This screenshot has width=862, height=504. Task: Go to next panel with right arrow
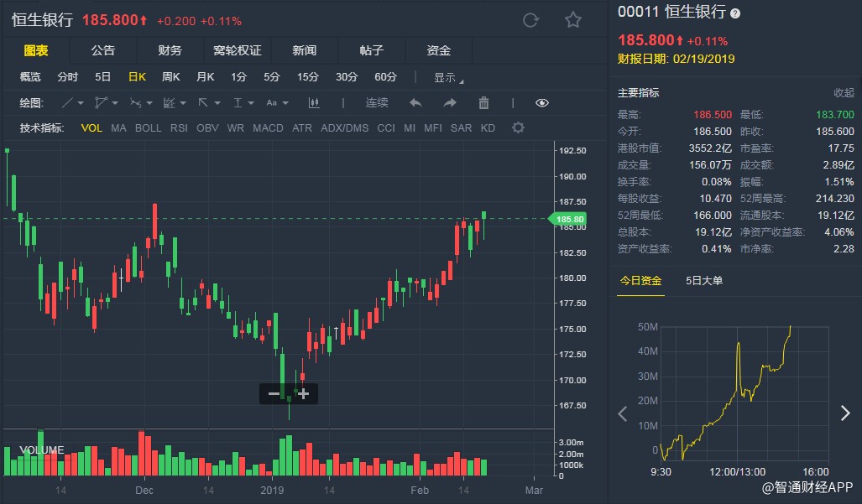point(845,413)
